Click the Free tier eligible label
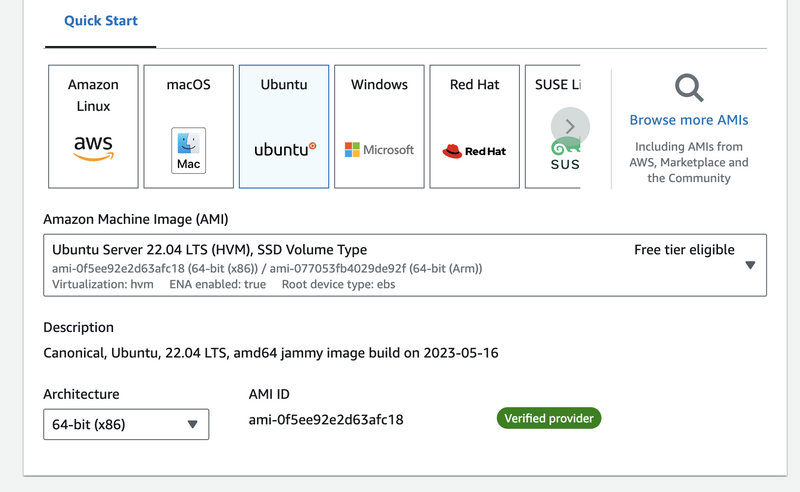This screenshot has width=800, height=492. pyautogui.click(x=684, y=250)
